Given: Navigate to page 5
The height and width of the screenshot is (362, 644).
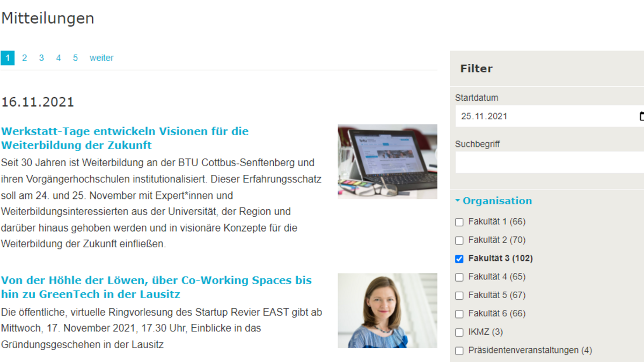Looking at the screenshot, I should coord(76,58).
